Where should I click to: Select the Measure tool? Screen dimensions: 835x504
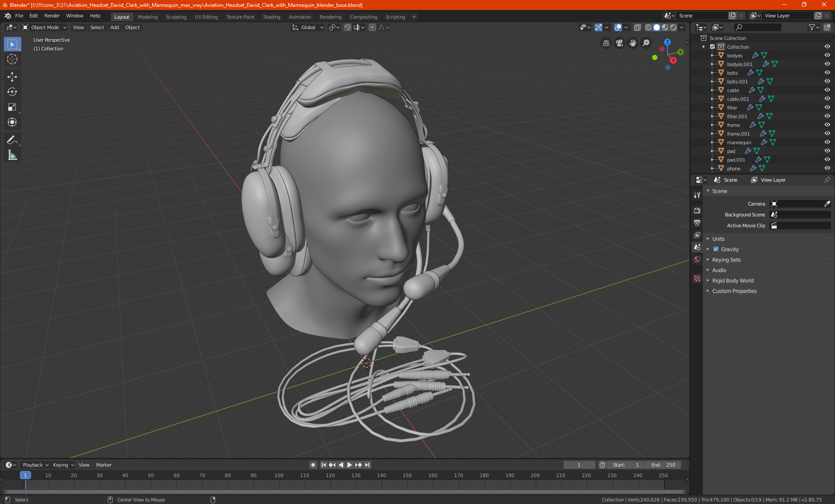(12, 155)
